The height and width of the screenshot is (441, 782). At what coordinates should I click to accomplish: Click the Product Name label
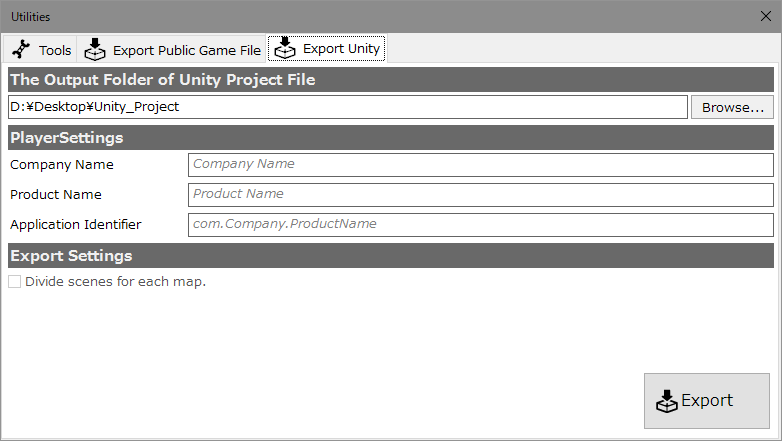(56, 195)
